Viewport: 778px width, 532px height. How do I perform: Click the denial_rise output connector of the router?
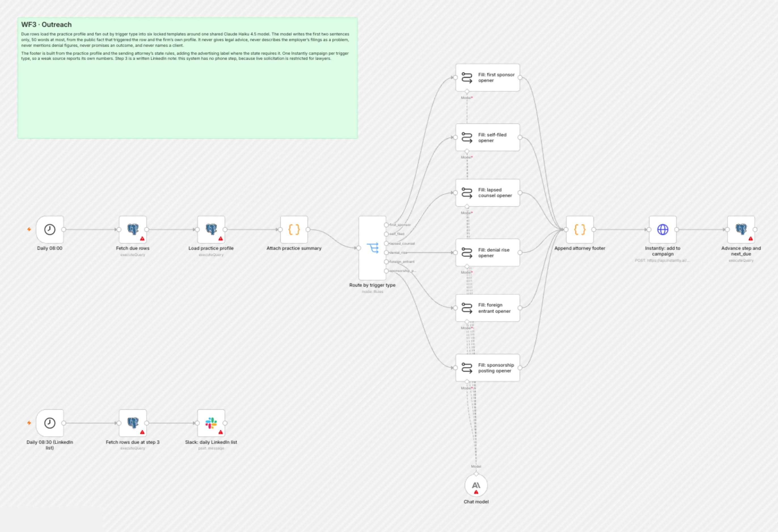(x=386, y=252)
